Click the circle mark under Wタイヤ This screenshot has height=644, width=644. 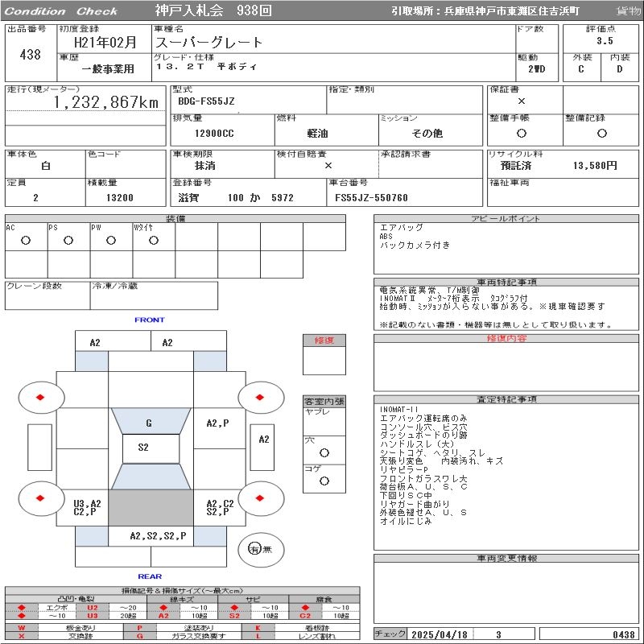tap(154, 240)
